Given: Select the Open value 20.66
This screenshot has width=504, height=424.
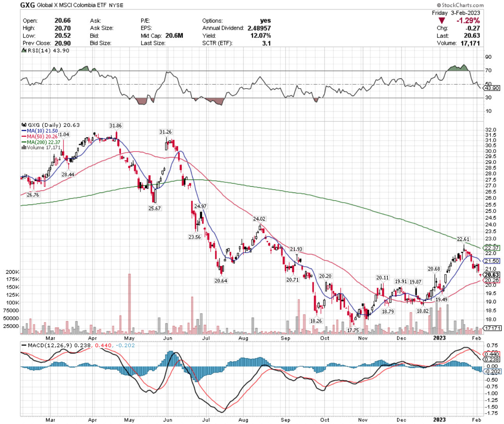Looking at the screenshot, I should point(63,21).
